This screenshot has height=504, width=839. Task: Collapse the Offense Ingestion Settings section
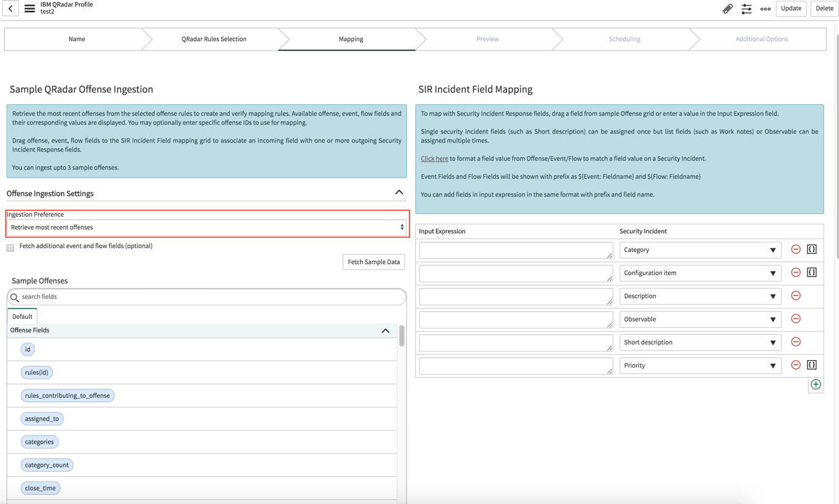click(x=399, y=192)
